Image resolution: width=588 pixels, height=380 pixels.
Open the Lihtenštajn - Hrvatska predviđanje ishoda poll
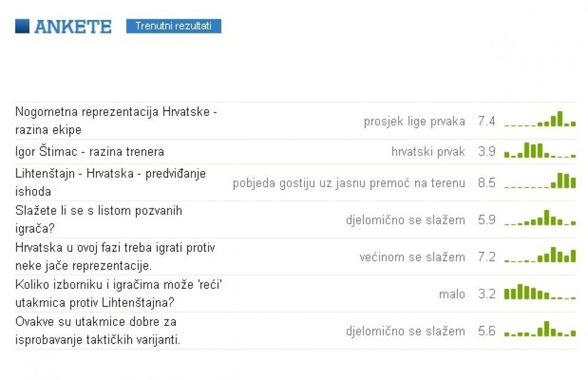[111, 182]
